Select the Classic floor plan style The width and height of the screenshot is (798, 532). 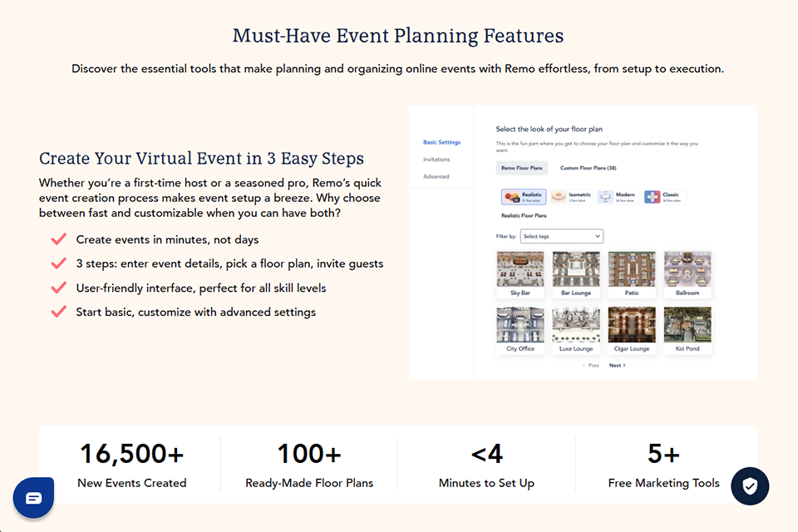coord(664,196)
